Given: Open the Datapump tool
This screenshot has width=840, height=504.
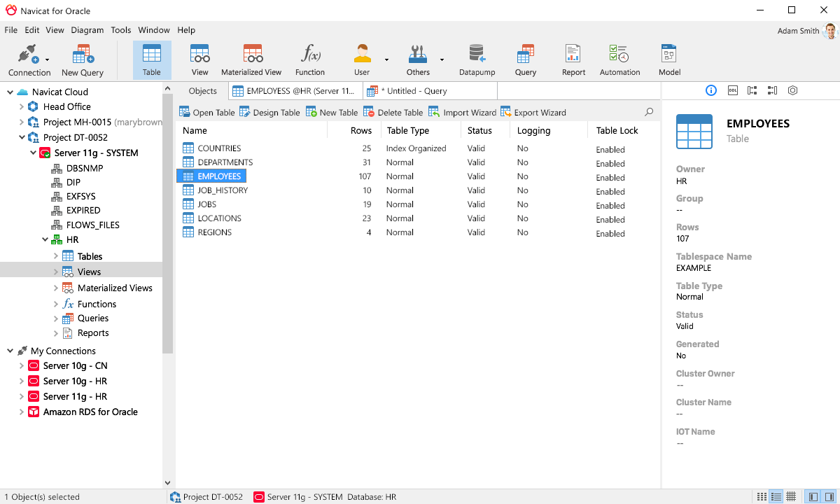Looking at the screenshot, I should click(476, 59).
